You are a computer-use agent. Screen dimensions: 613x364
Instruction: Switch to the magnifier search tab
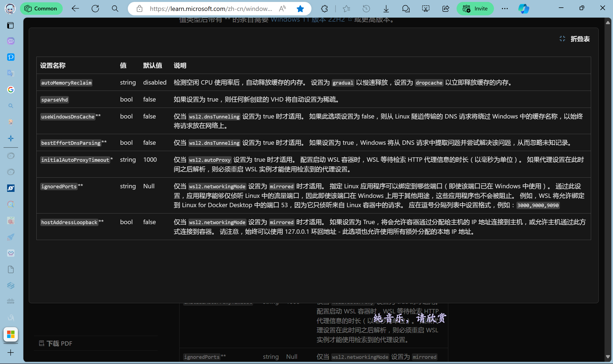click(11, 106)
